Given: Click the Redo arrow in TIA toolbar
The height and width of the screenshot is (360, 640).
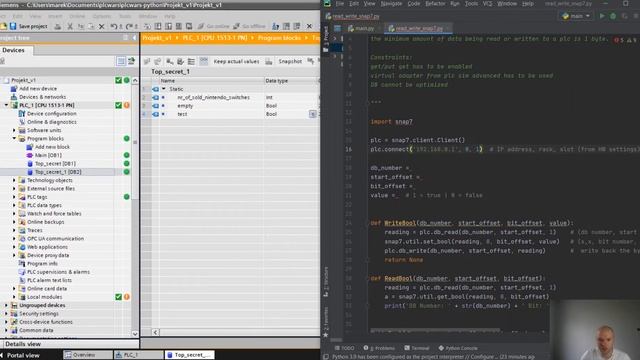Looking at the screenshot, I should click(130, 27).
